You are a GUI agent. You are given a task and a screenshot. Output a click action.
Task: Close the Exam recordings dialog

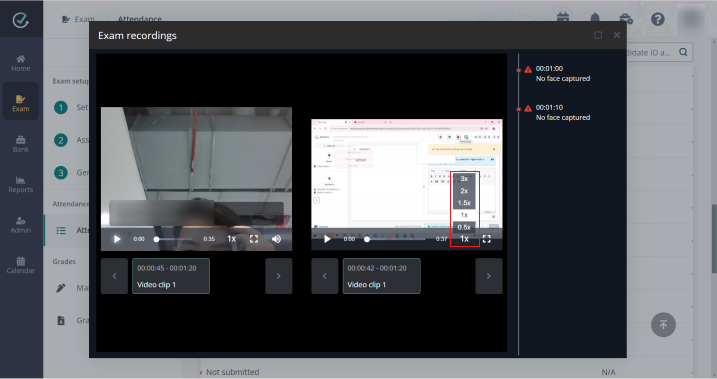(617, 35)
